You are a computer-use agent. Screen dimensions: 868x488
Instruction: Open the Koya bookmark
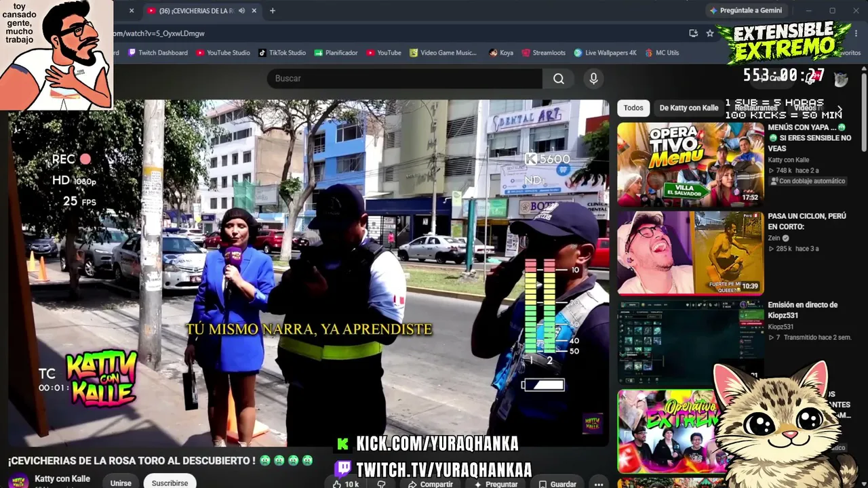[x=501, y=53]
